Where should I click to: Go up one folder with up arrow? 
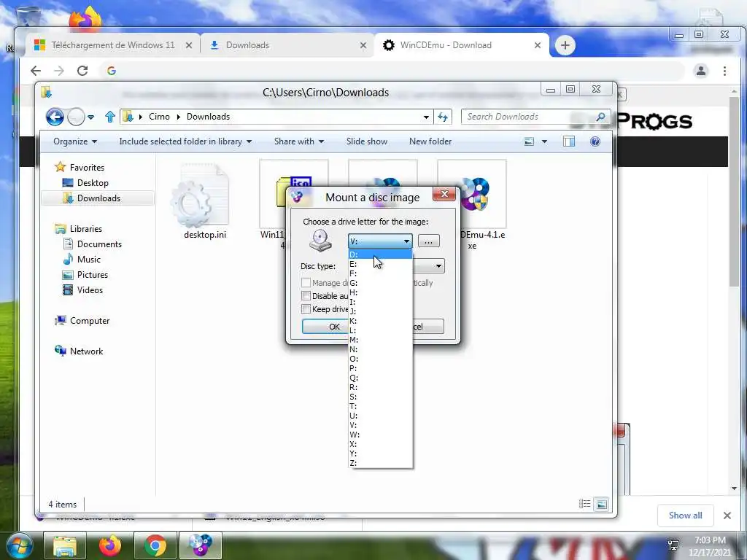tap(110, 117)
